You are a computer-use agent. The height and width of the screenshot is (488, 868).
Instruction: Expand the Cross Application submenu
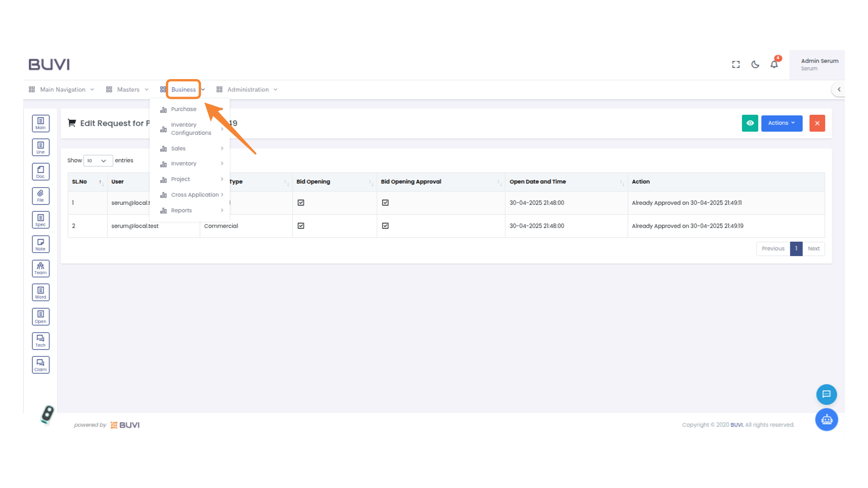click(x=193, y=194)
